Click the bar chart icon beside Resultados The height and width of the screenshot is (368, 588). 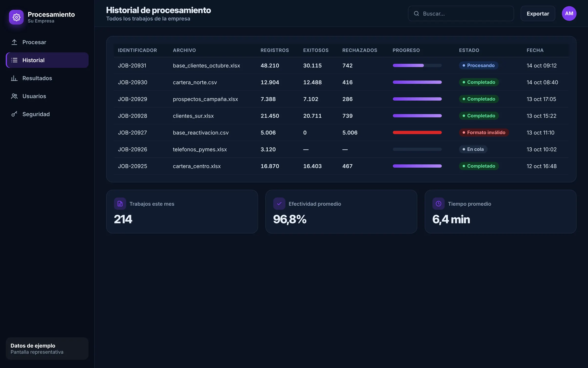tap(14, 78)
